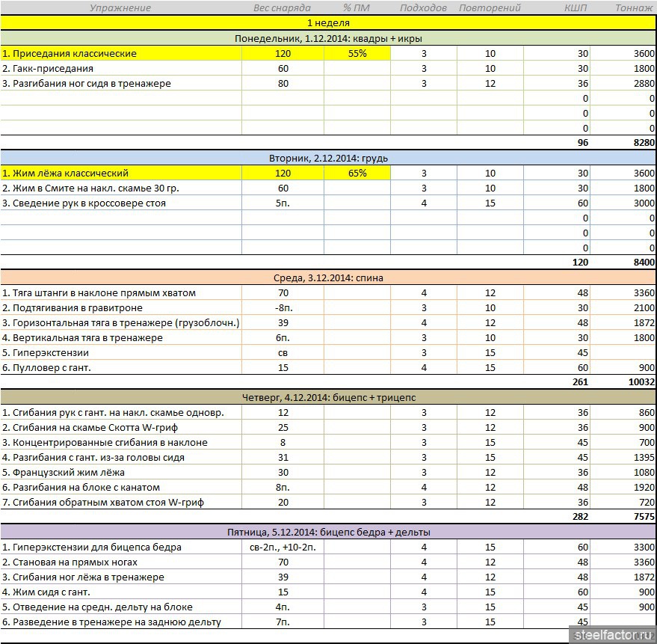Click "6. Разгибания на блоке с канатом"

(121, 487)
